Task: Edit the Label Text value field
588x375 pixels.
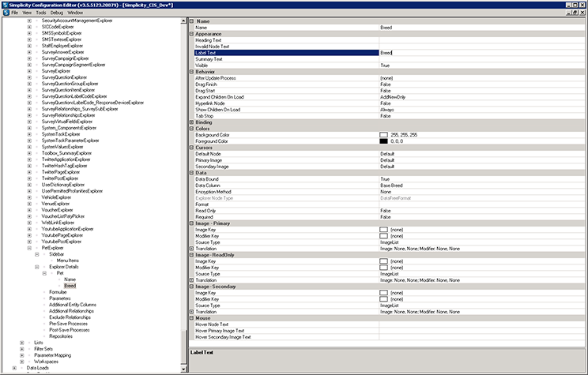Action: coord(482,53)
